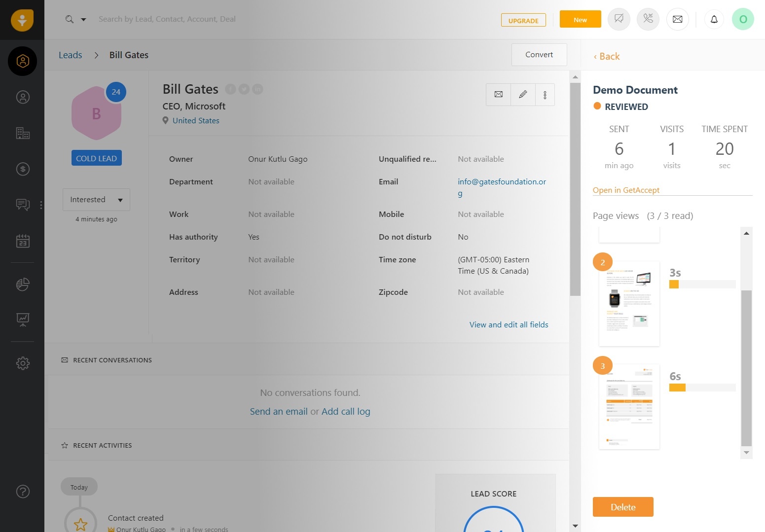Click the Leads breadcrumb tab

(x=70, y=55)
